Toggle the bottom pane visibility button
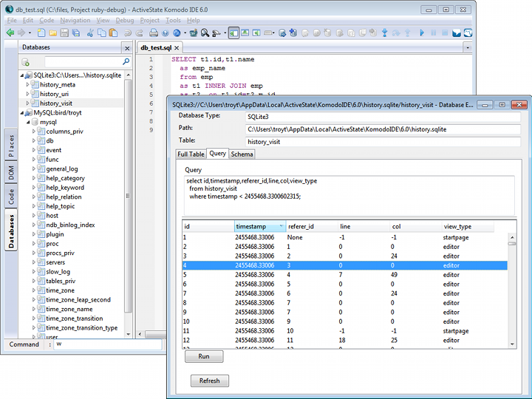The image size is (532, 399). (x=245, y=33)
